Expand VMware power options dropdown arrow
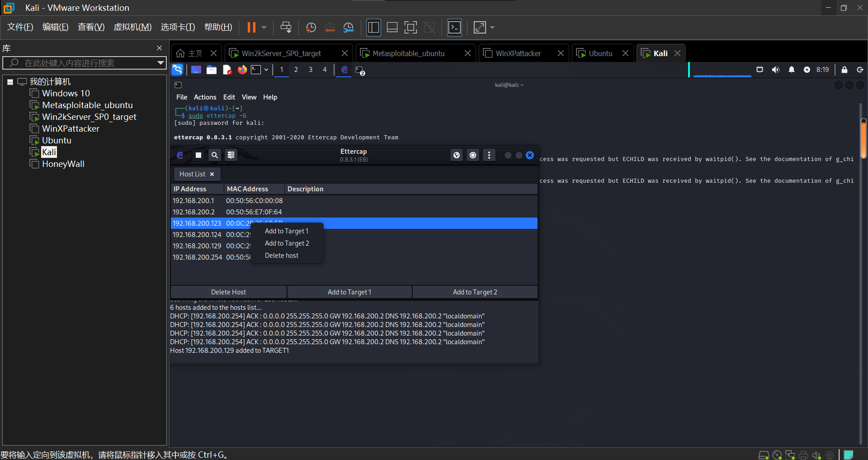 pyautogui.click(x=264, y=28)
